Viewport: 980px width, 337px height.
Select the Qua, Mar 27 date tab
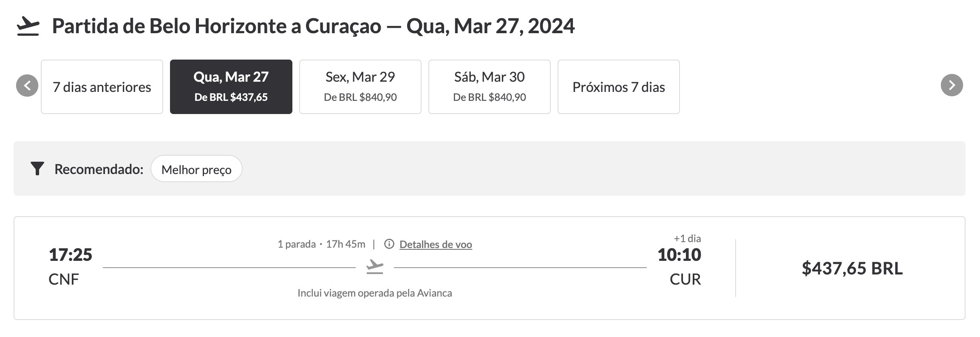point(231,87)
